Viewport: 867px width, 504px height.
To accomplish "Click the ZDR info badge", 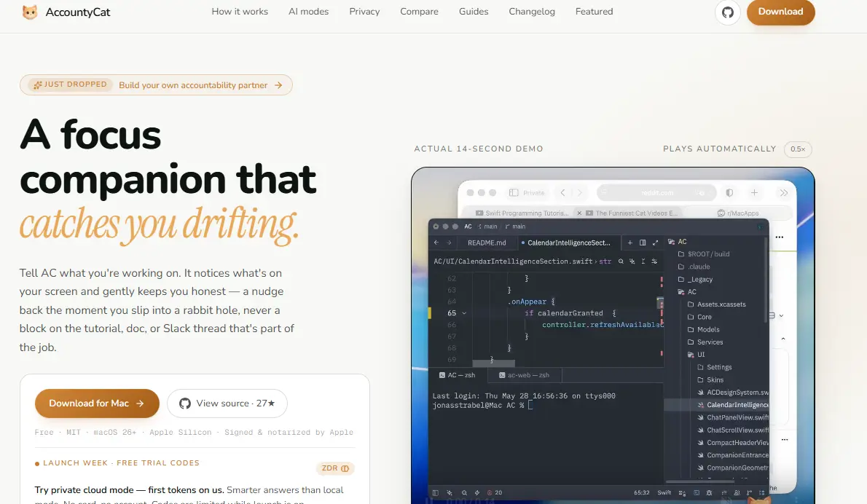I will 335,468.
